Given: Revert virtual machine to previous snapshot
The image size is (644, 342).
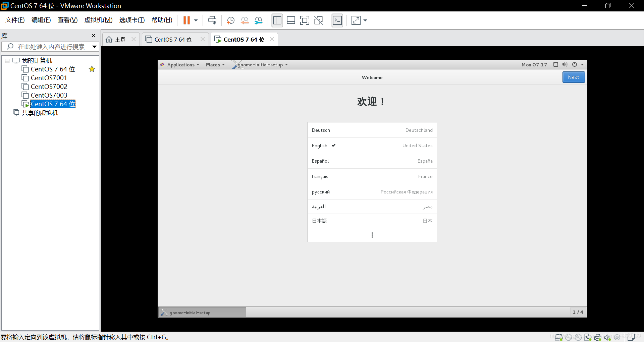Looking at the screenshot, I should [x=245, y=20].
